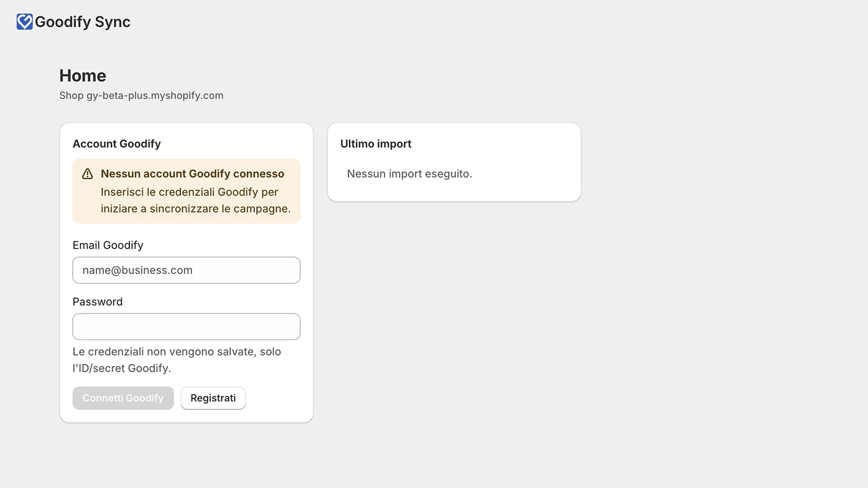
Task: Click the Password field label
Action: (98, 301)
